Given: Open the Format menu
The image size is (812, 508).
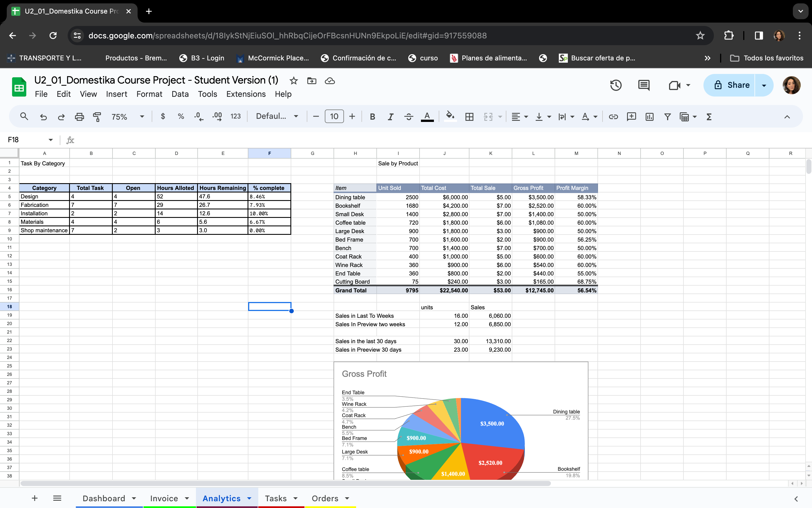Looking at the screenshot, I should 149,94.
